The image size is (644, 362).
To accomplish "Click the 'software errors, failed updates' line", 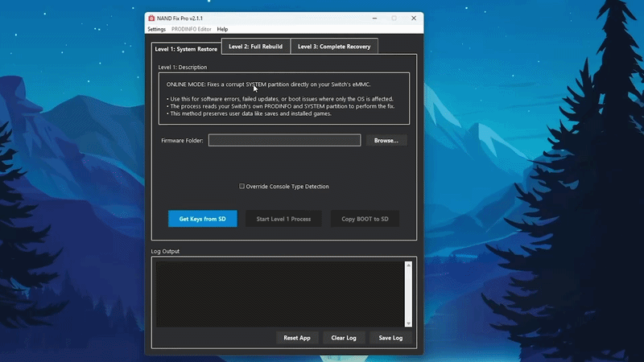I will 280,99.
